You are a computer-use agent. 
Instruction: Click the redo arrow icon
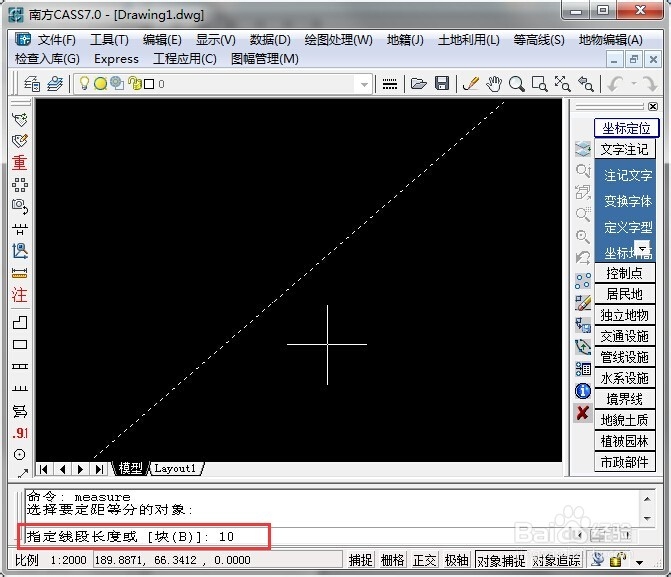(650, 84)
